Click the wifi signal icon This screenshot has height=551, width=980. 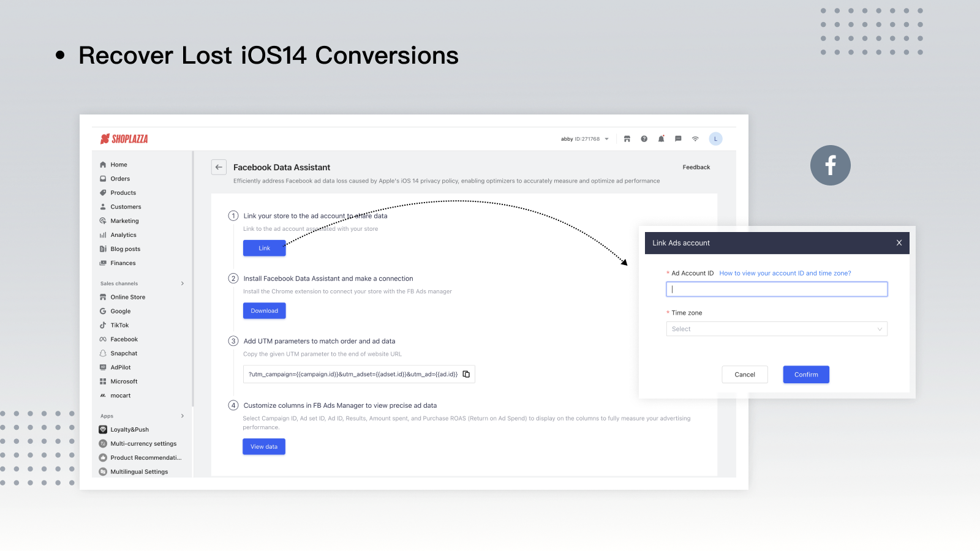[x=695, y=139]
